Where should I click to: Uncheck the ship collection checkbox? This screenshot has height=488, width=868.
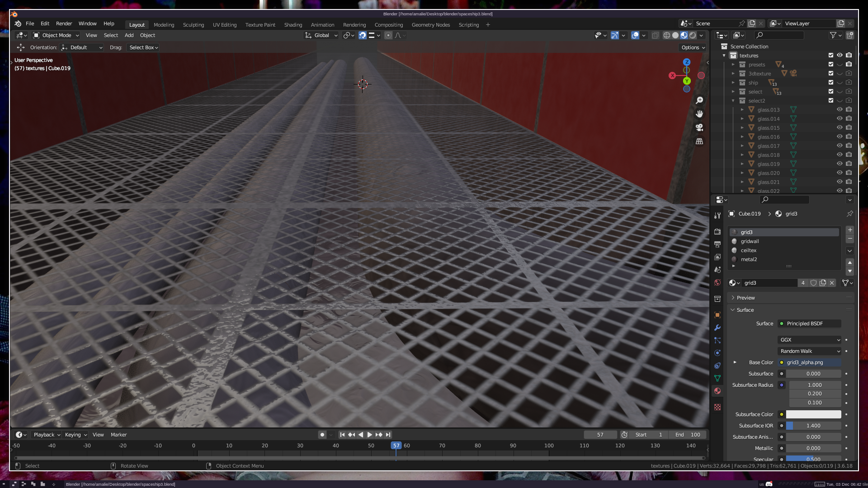tap(830, 82)
